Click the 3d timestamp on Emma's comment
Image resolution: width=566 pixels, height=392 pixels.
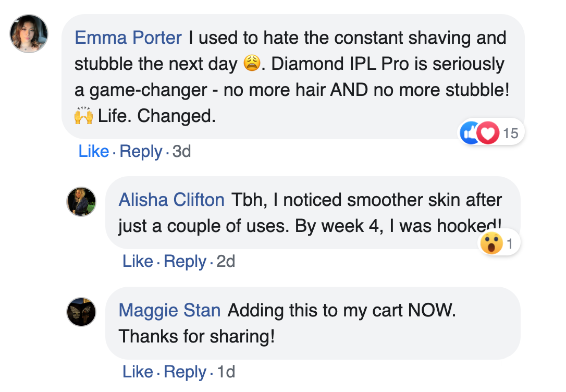pyautogui.click(x=181, y=152)
